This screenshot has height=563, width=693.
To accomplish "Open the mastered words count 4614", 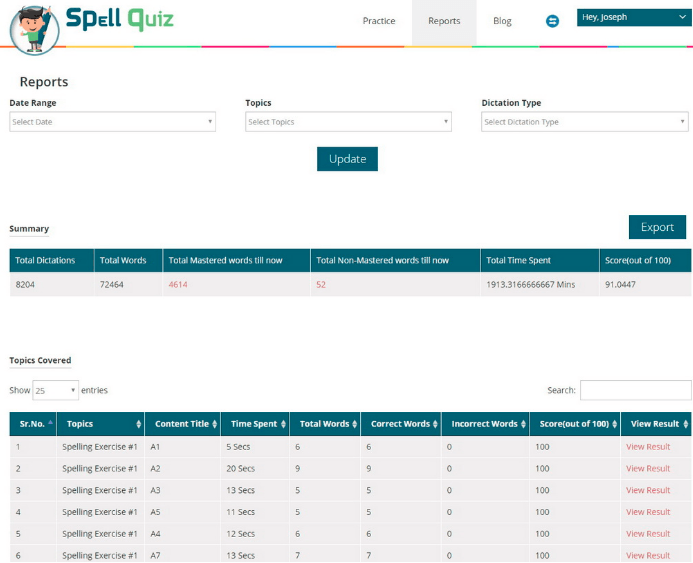I will (178, 285).
